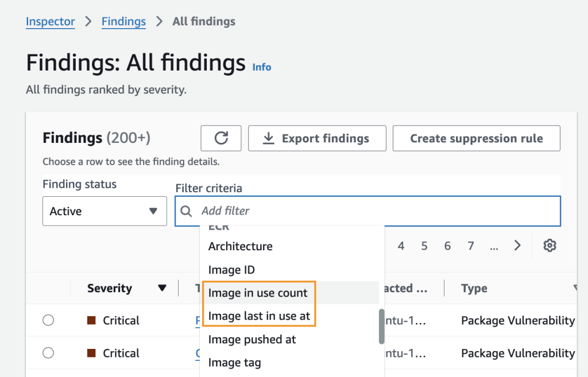
Task: Choose 'Image in use count' filter option
Action: click(258, 293)
